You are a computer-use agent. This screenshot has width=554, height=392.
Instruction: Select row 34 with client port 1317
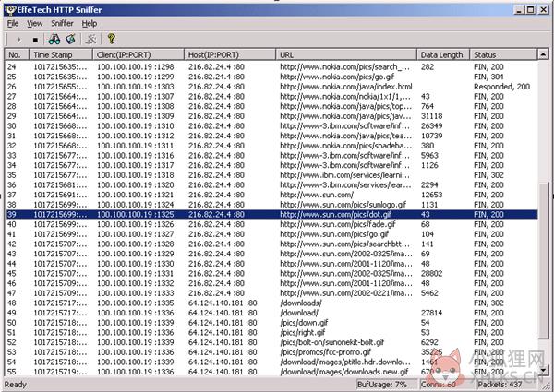(272, 165)
